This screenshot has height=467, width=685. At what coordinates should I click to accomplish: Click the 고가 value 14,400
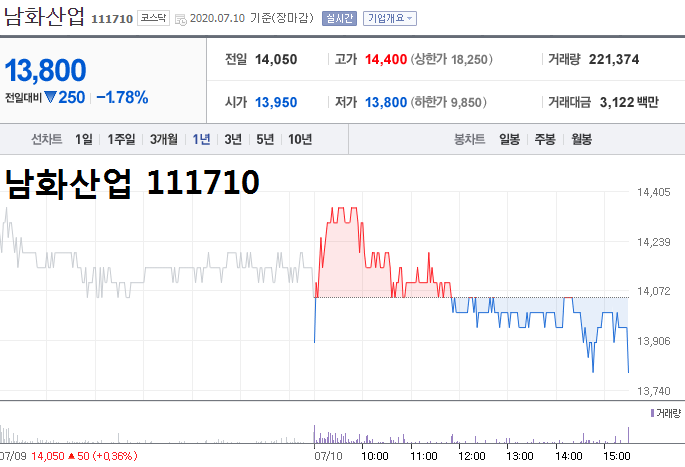click(386, 59)
